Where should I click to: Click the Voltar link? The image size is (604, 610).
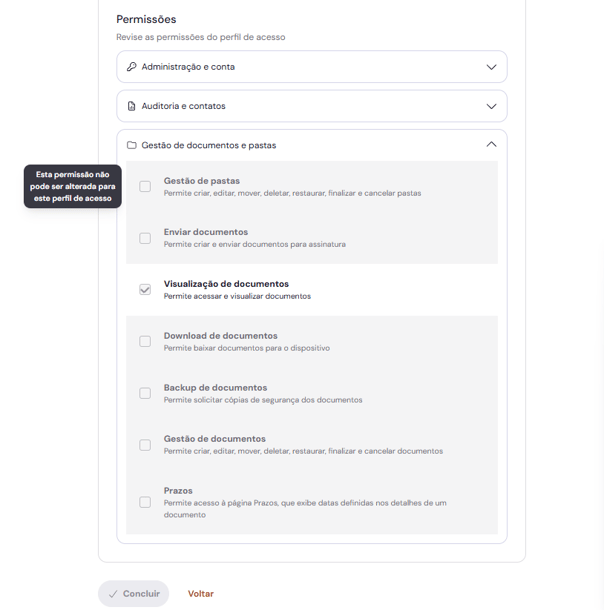coord(201,594)
